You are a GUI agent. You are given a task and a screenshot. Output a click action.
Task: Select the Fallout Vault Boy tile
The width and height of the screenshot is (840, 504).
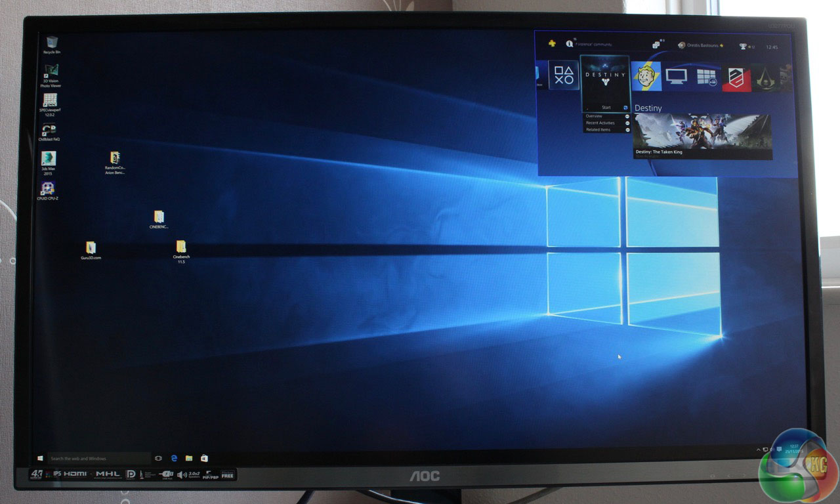(646, 76)
